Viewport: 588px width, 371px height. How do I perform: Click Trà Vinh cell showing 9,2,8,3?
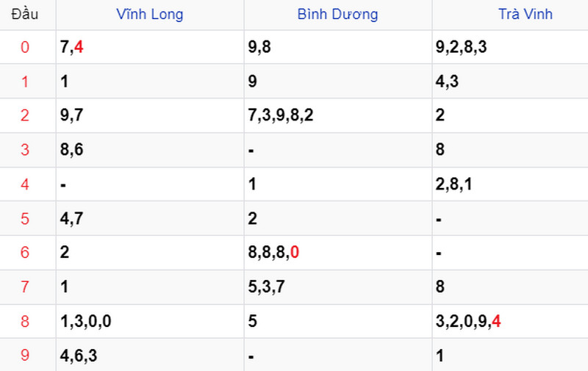click(510, 47)
